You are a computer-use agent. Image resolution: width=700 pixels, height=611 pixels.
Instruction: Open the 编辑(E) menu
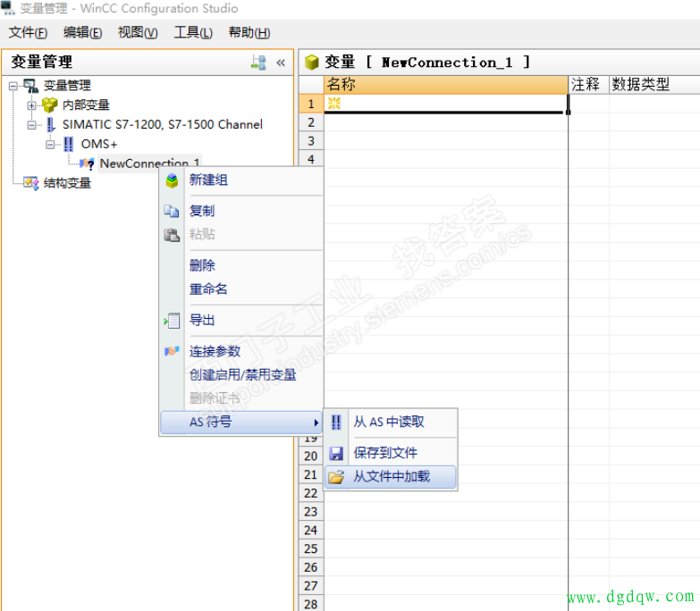[x=82, y=32]
